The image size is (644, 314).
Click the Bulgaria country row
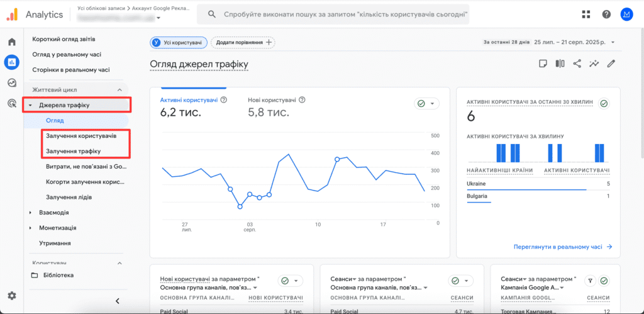[538, 197]
